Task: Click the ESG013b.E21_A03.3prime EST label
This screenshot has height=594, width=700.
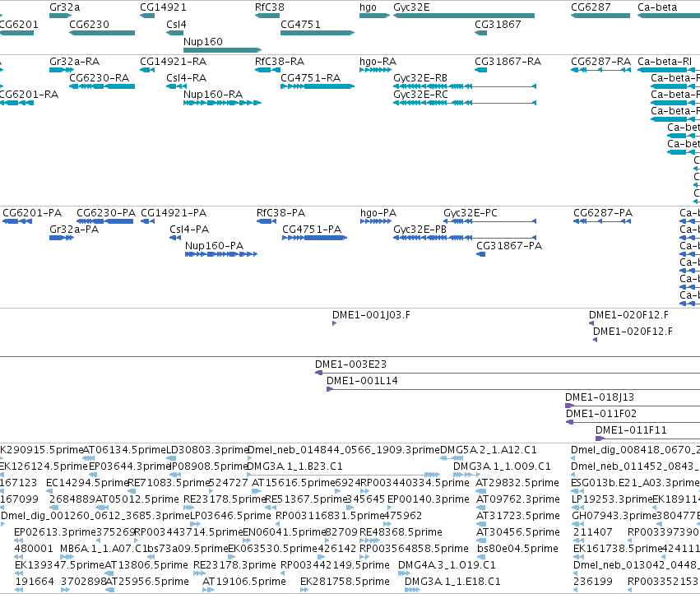Action: (x=635, y=483)
